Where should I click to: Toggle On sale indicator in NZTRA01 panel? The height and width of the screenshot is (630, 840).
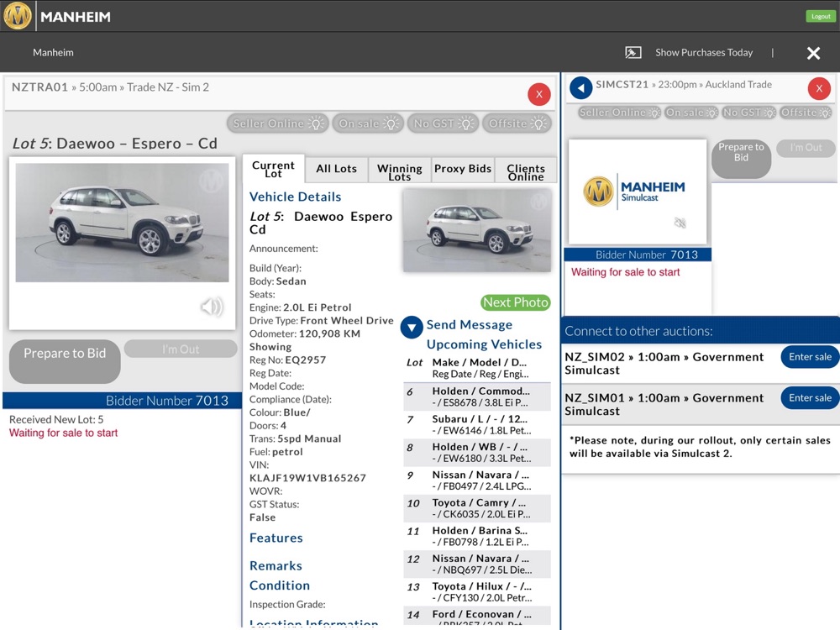368,123
